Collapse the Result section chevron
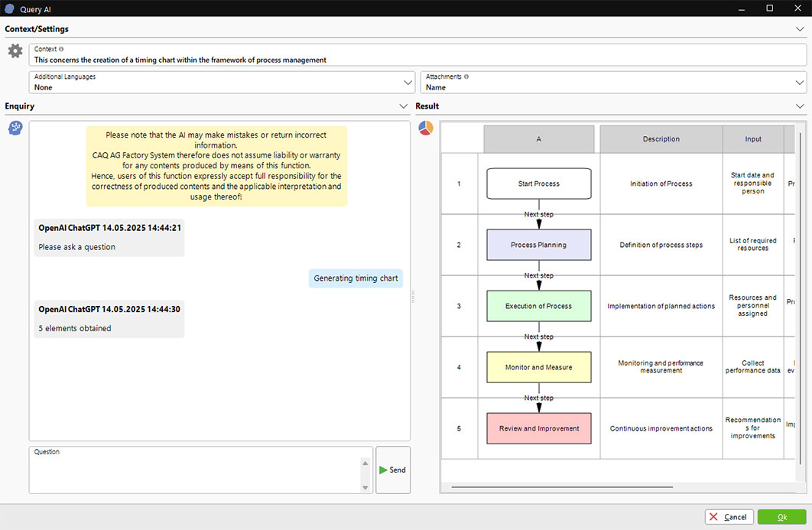The image size is (812, 530). pos(800,106)
